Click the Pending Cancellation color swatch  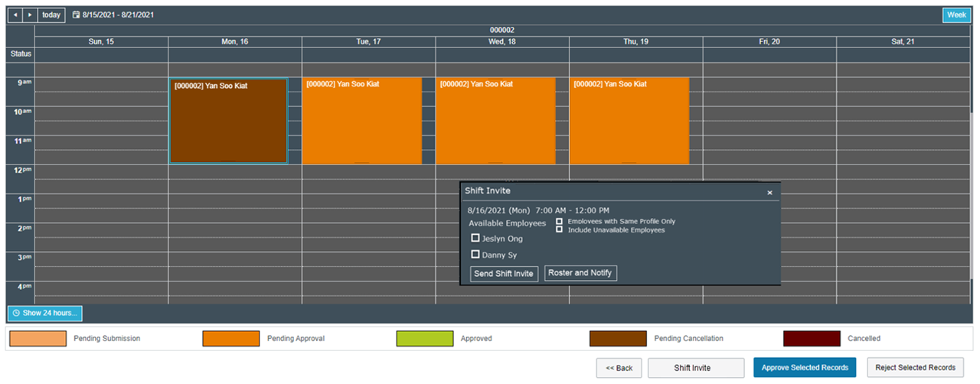point(618,338)
